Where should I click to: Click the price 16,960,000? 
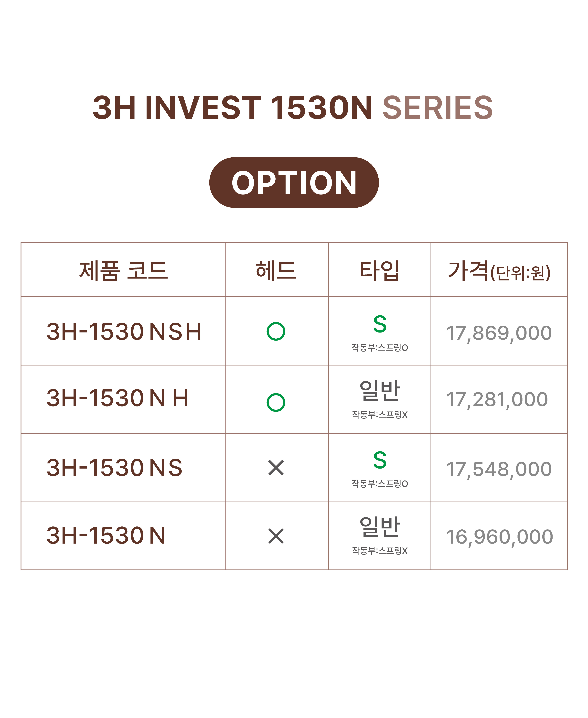499,537
